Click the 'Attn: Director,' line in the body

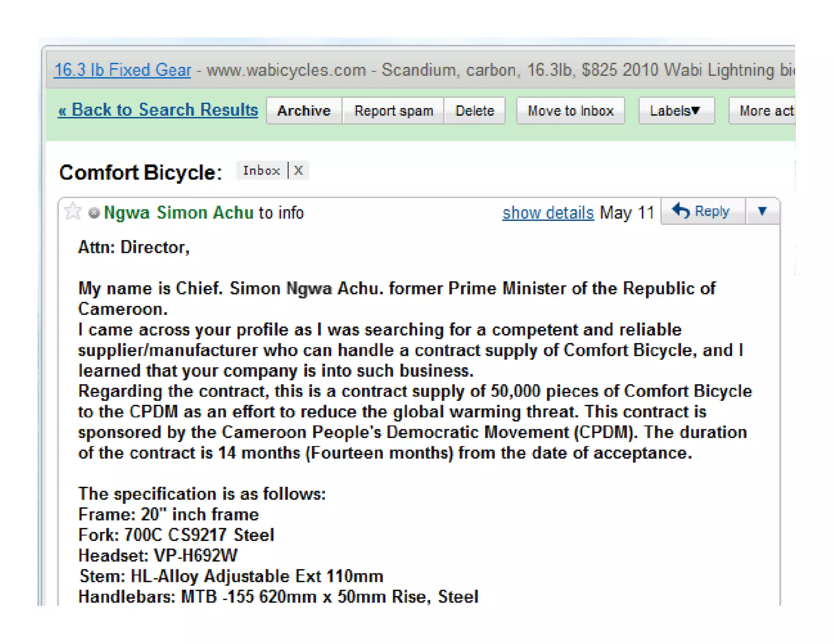(x=134, y=248)
